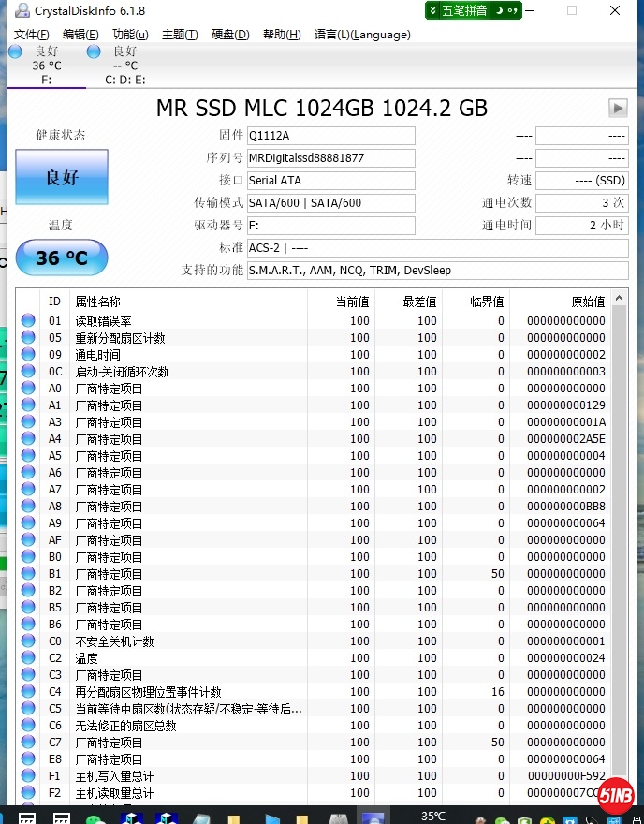The width and height of the screenshot is (644, 824).
Task: Click the 良好 health status button
Action: pos(62,177)
